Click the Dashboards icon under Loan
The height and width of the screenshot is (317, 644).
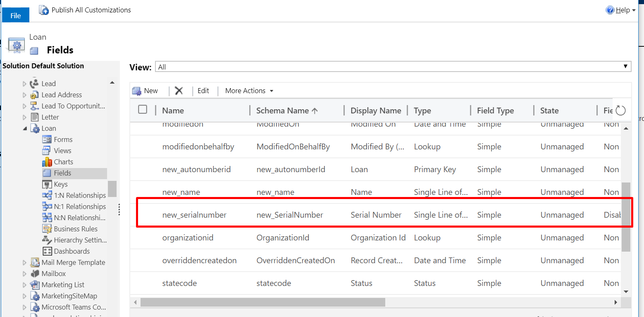pos(47,251)
